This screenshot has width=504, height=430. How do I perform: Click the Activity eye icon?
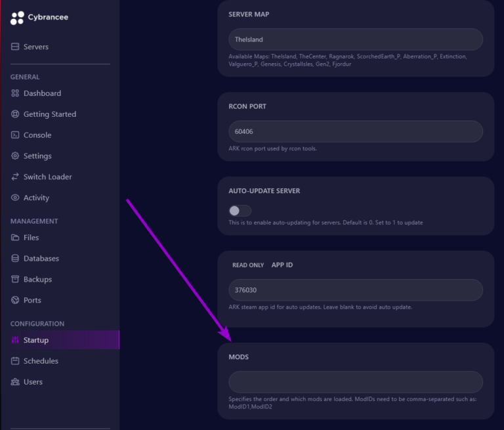15,198
